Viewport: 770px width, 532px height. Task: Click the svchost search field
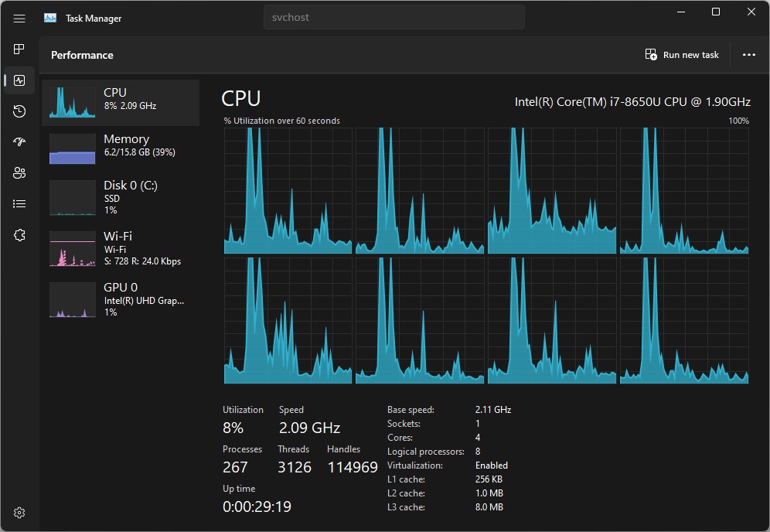394,16
